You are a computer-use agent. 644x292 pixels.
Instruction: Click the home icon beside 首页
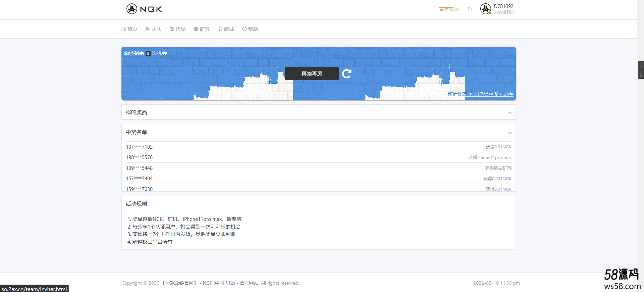tap(123, 29)
